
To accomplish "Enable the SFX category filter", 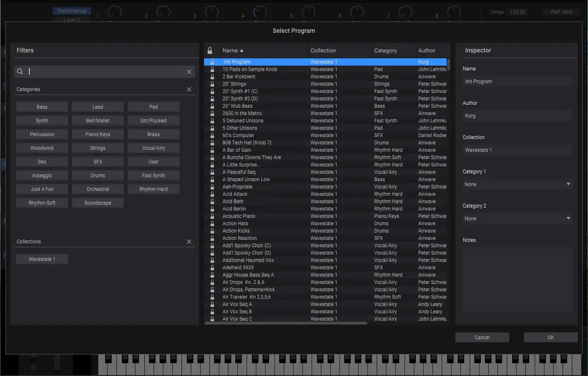I will [98, 162].
